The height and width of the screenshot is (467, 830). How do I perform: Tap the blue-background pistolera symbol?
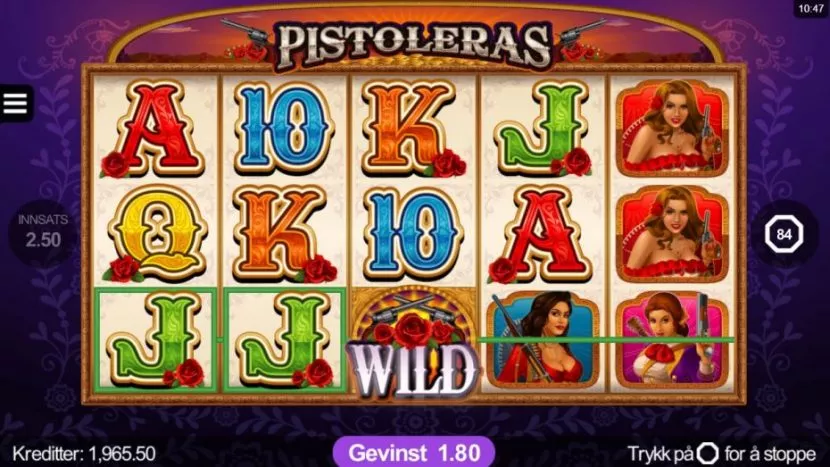coord(543,340)
